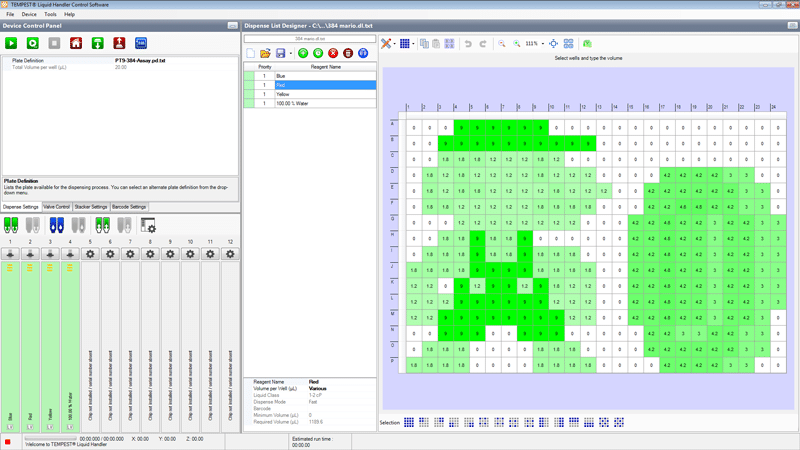Expand the grid pattern dropdown arrow
The height and width of the screenshot is (450, 800).
point(413,44)
